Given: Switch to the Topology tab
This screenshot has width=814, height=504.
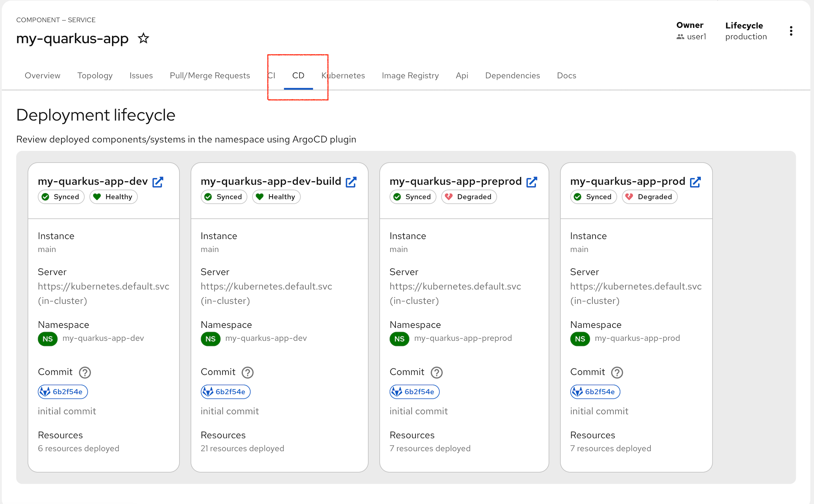Looking at the screenshot, I should point(95,75).
